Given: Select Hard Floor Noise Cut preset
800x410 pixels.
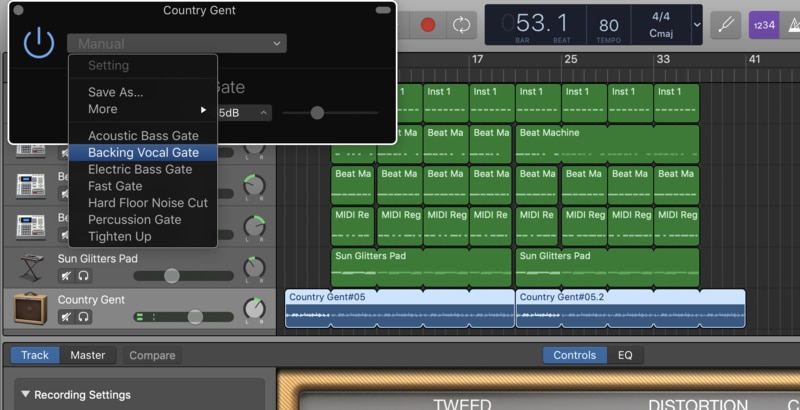Looking at the screenshot, I should [143, 203].
